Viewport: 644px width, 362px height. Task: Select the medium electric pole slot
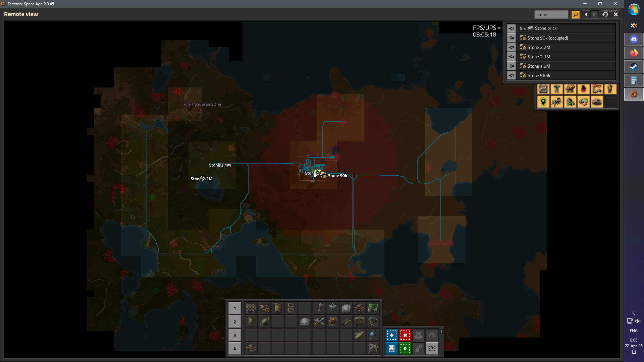[x=319, y=308]
